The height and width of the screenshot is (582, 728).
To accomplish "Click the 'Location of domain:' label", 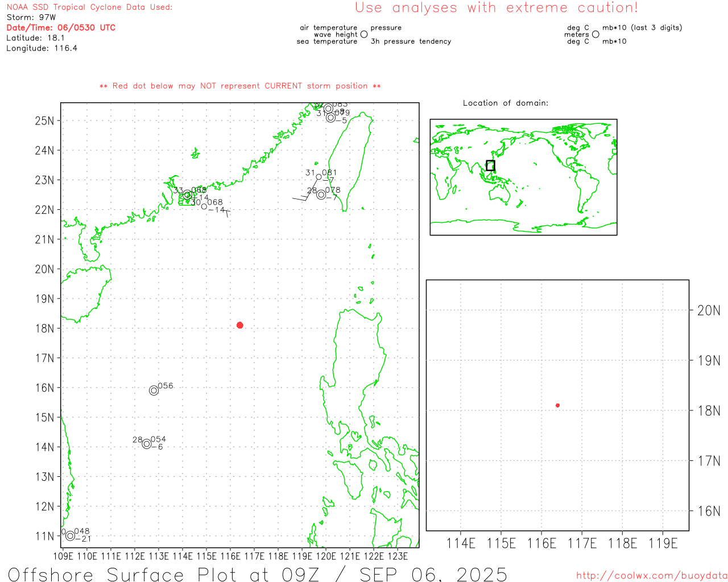I will [x=506, y=103].
